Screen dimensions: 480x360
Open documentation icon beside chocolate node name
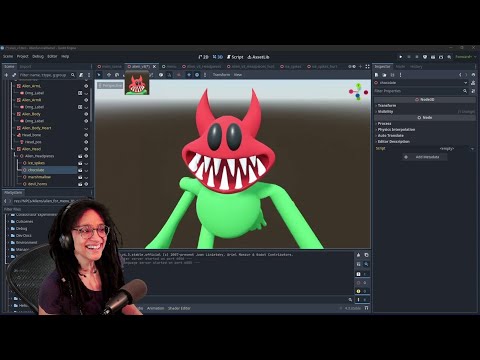point(473,83)
